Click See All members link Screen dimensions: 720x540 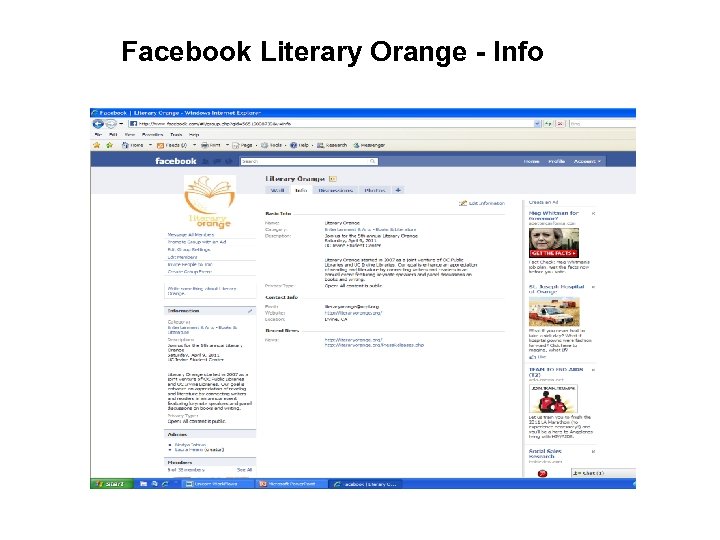tap(244, 470)
